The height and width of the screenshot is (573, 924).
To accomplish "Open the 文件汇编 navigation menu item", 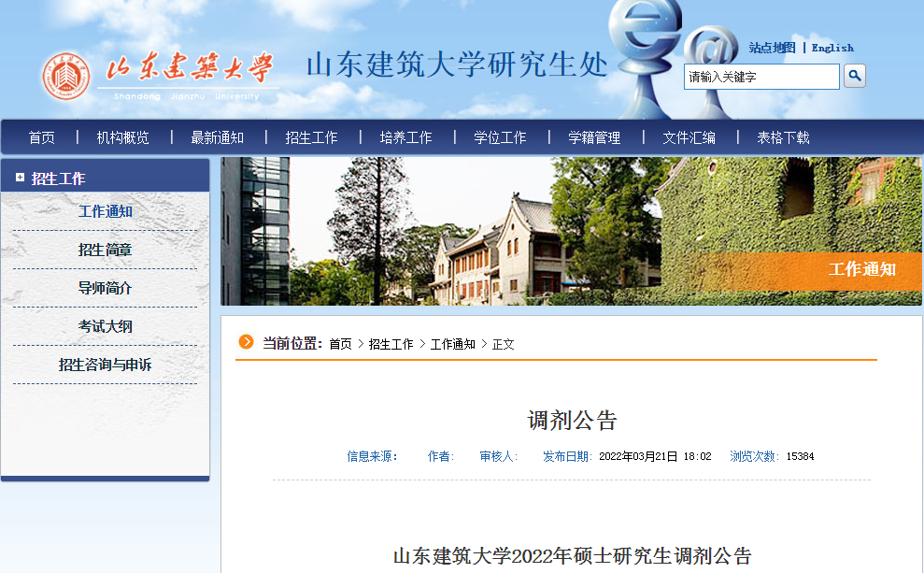I will click(689, 137).
